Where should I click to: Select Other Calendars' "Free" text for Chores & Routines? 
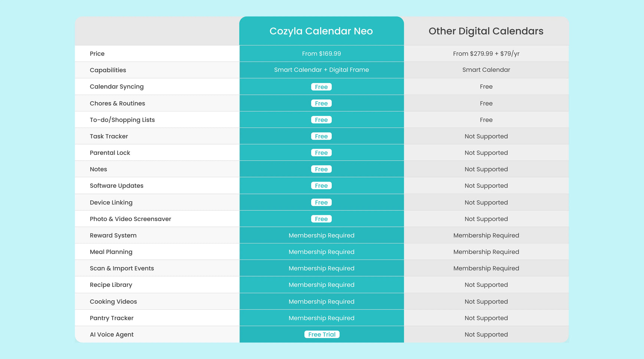[486, 103]
